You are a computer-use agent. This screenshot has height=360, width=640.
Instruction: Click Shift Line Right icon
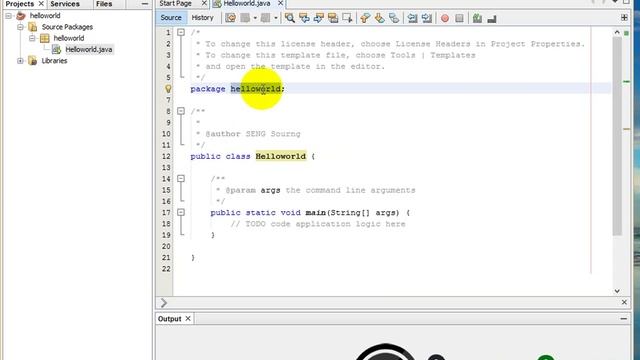(x=427, y=18)
